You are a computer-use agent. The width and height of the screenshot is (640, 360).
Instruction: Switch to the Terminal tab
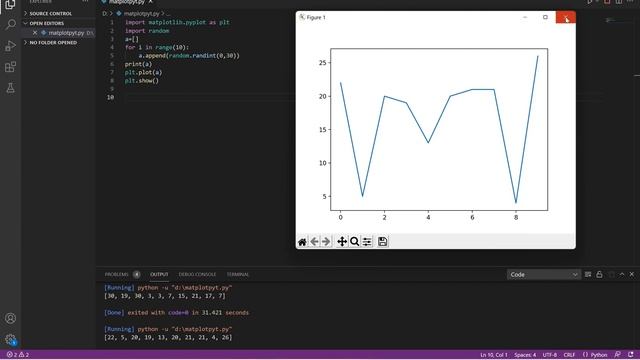238,274
